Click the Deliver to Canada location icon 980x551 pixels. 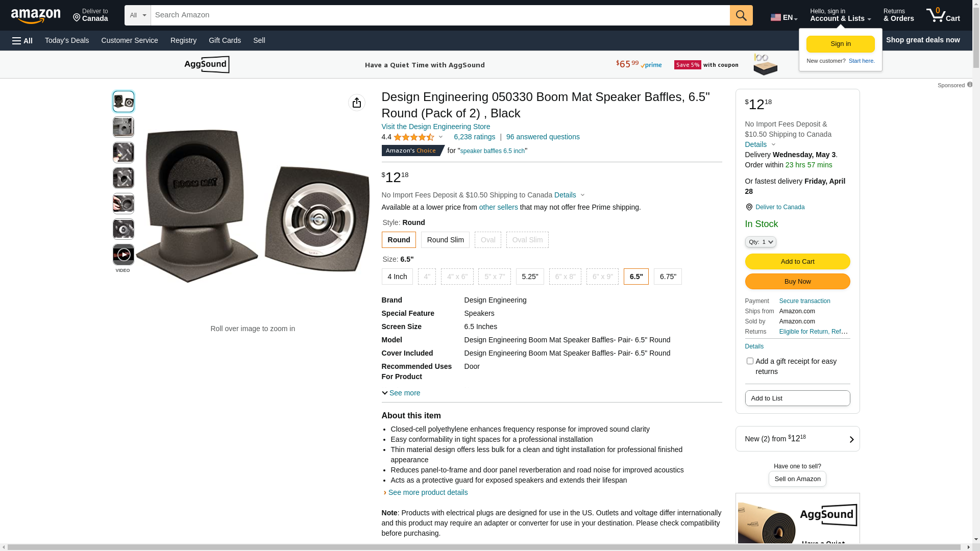click(749, 207)
